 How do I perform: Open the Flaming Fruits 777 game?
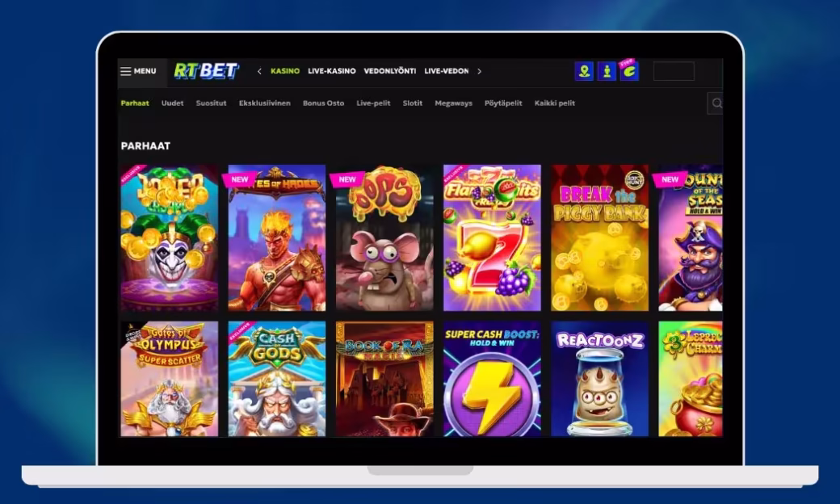pyautogui.click(x=493, y=237)
